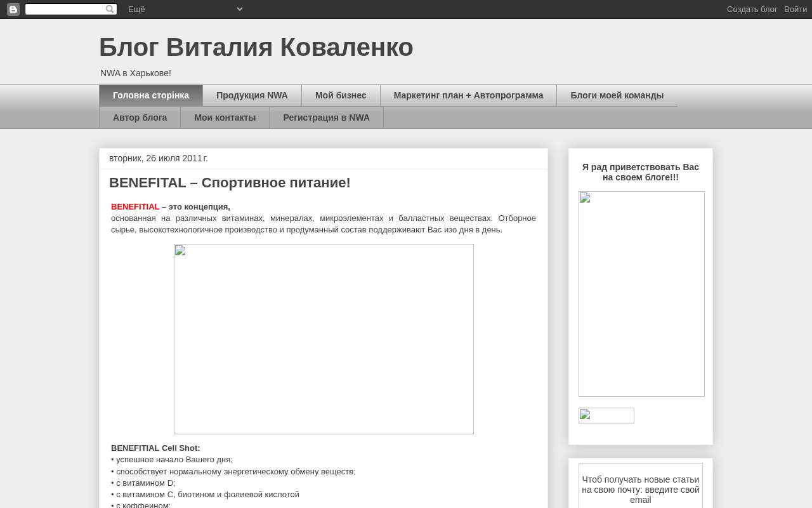Open the Мой бизнес tab
812x508 pixels.
pos(341,95)
